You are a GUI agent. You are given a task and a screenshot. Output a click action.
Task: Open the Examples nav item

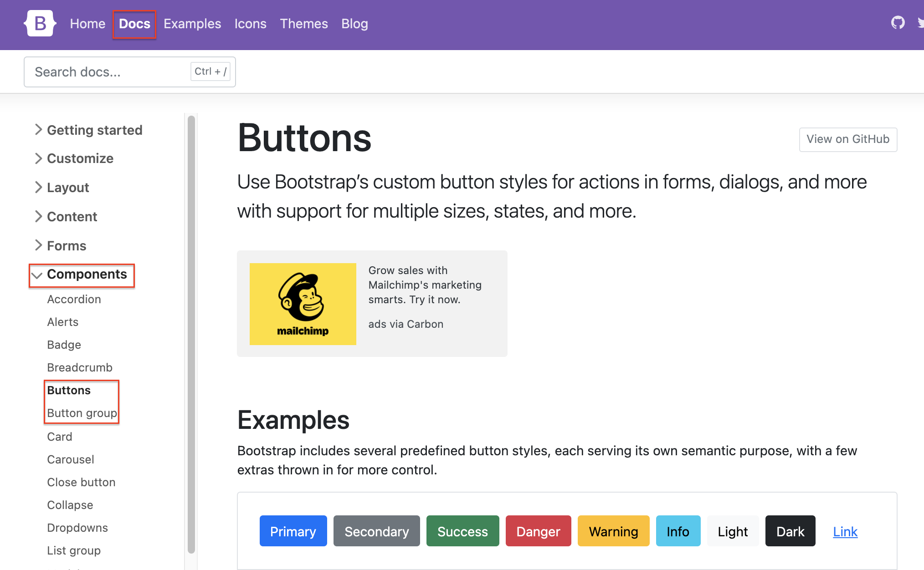(192, 24)
